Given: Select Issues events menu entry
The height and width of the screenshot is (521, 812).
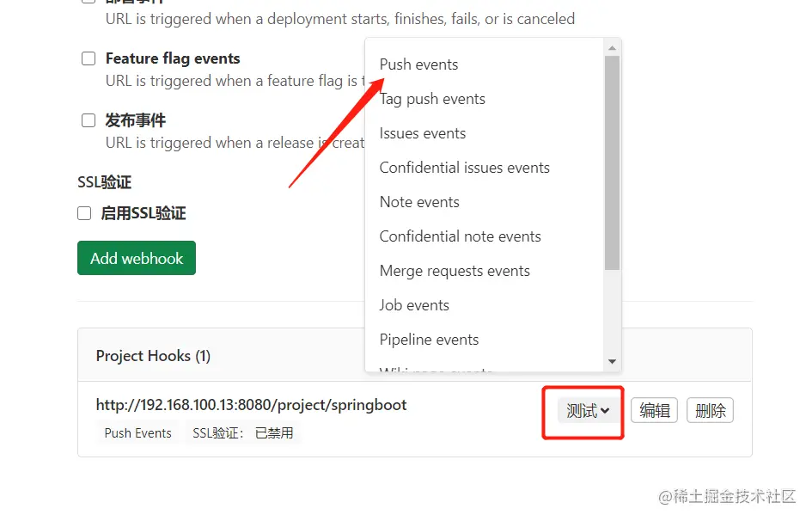Looking at the screenshot, I should (x=423, y=133).
